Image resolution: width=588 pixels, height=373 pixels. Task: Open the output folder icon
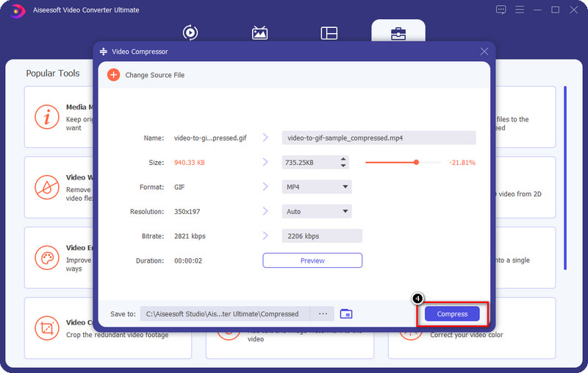point(346,314)
